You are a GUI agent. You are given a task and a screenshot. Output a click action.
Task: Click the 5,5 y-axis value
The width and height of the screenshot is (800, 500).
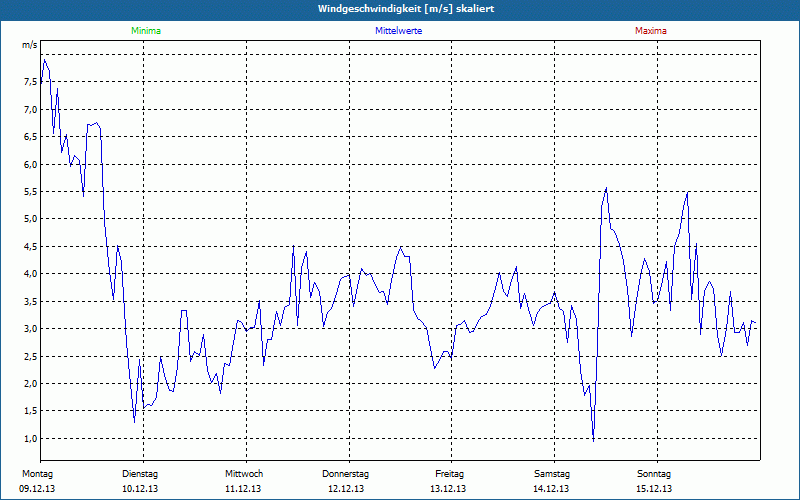[x=31, y=192]
